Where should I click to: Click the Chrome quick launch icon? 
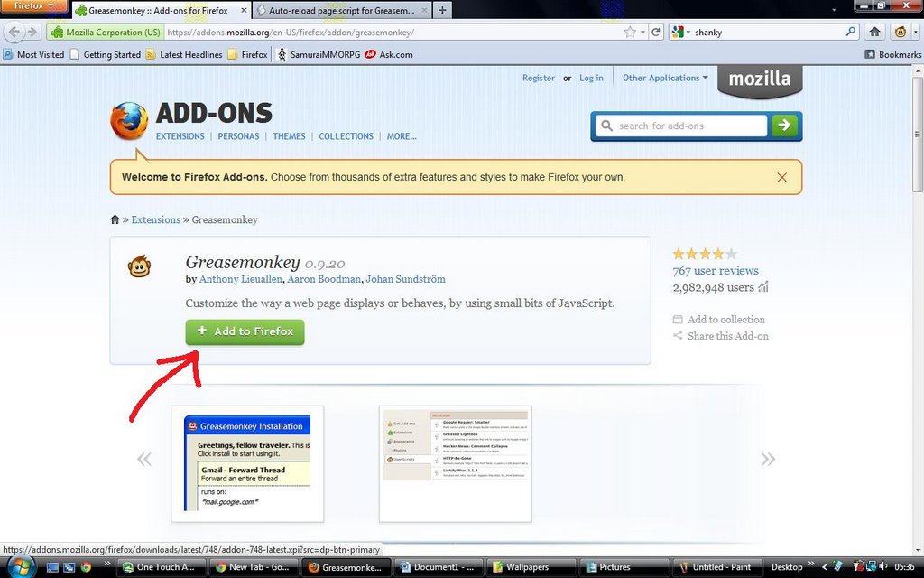click(86, 567)
